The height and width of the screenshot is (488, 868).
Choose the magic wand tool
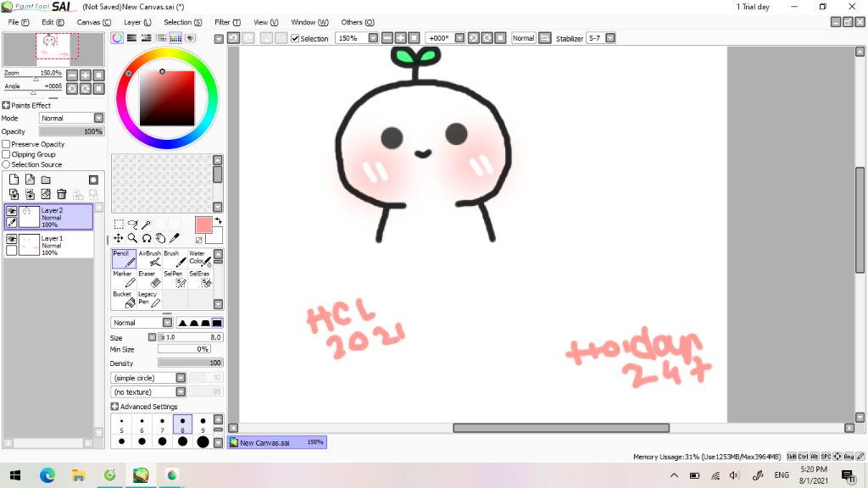[x=146, y=224]
